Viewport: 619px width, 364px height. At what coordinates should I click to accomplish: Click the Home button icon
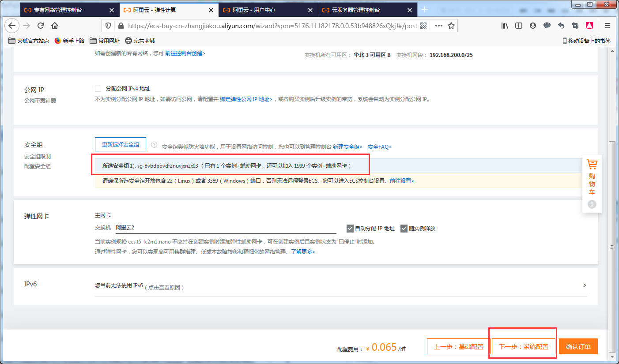[x=55, y=26]
